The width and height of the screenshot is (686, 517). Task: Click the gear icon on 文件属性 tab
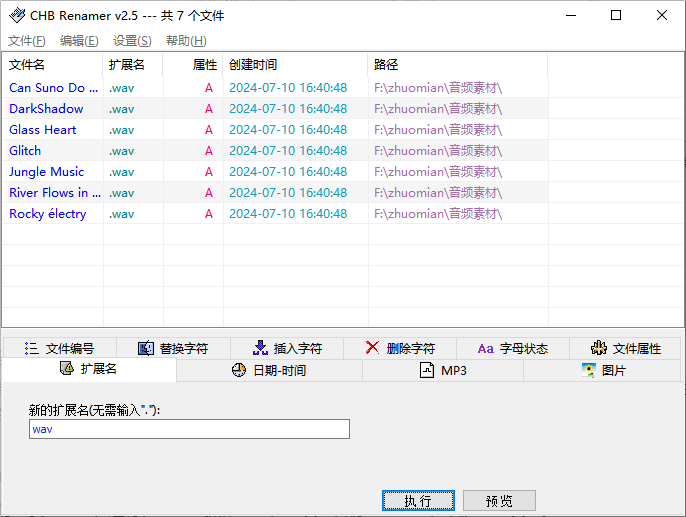click(x=598, y=348)
